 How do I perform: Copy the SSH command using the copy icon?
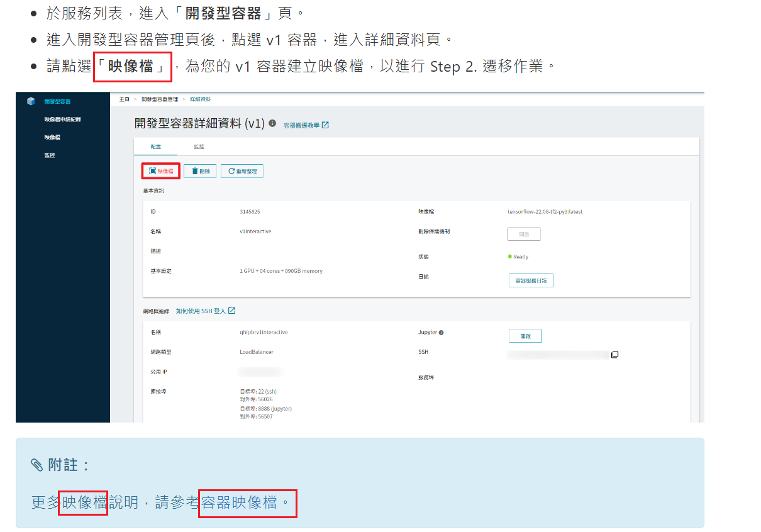click(614, 354)
